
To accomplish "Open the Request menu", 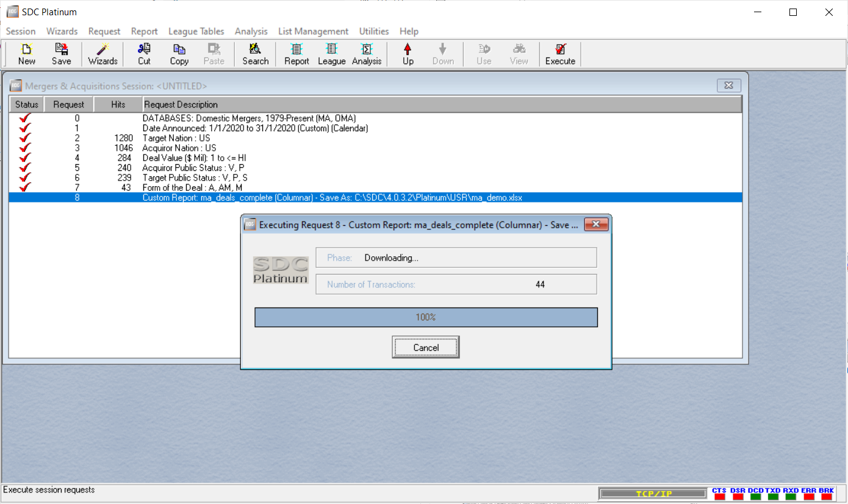I will pos(104,31).
